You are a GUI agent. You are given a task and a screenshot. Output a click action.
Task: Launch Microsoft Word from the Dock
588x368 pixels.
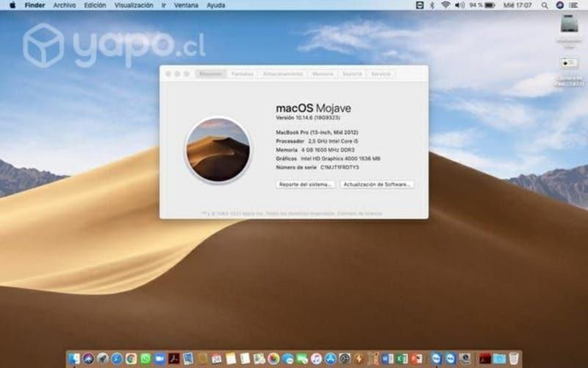[x=387, y=358]
